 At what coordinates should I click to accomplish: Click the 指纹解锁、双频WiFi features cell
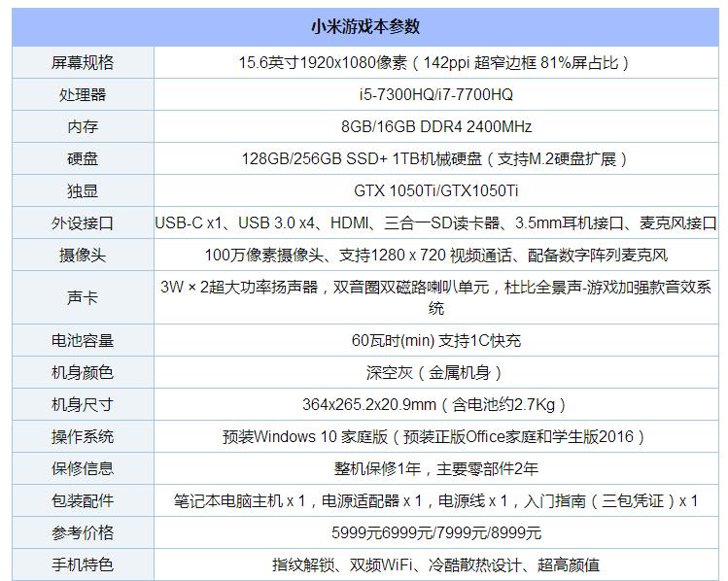pyautogui.click(x=436, y=564)
